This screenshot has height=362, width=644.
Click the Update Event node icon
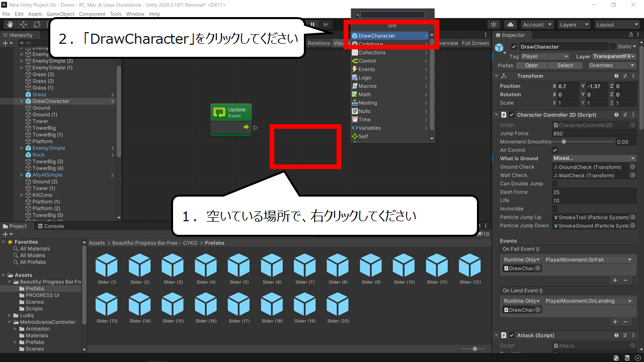[x=219, y=113]
